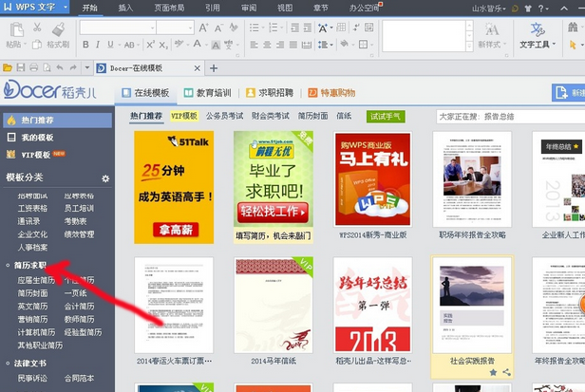This screenshot has width=585, height=392.
Task: Open the Text Tools (文字工具) menu
Action: point(538,36)
